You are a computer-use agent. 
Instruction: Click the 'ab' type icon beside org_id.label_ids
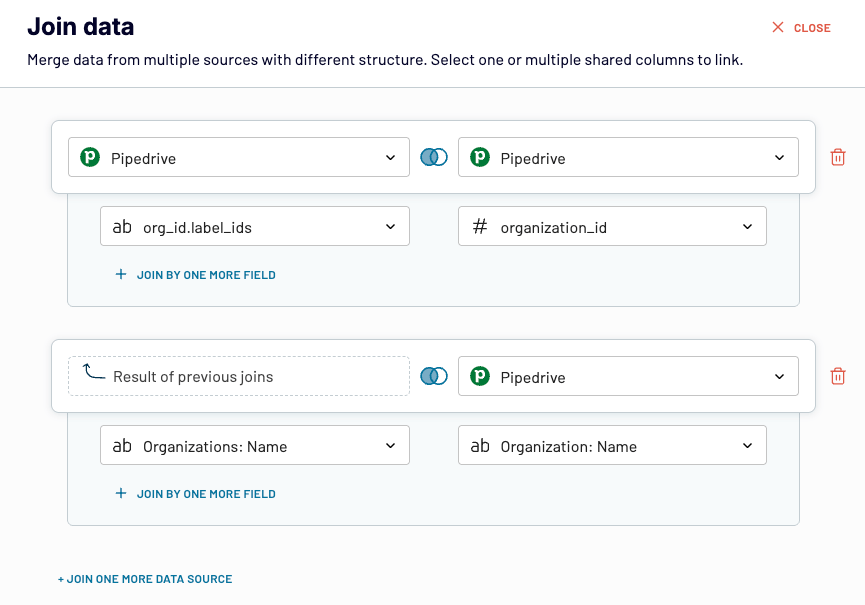point(122,227)
